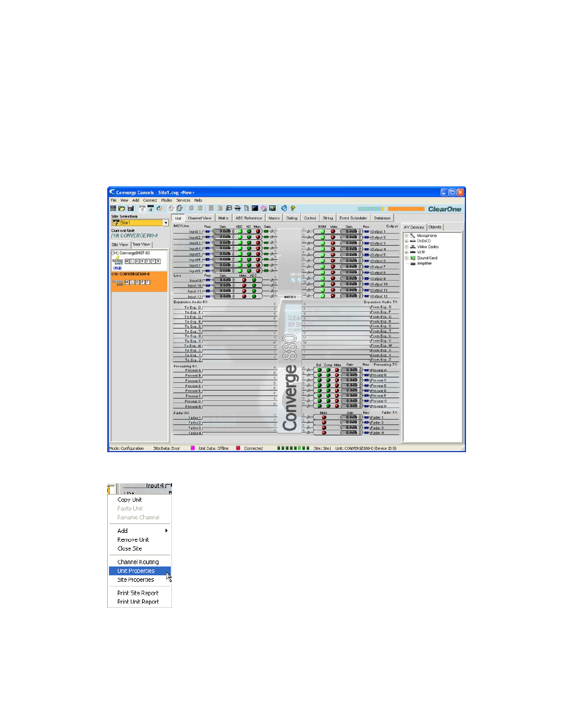562x728 pixels.
Task: Click the blue Pres icon beside Input 1
Action: [207, 232]
